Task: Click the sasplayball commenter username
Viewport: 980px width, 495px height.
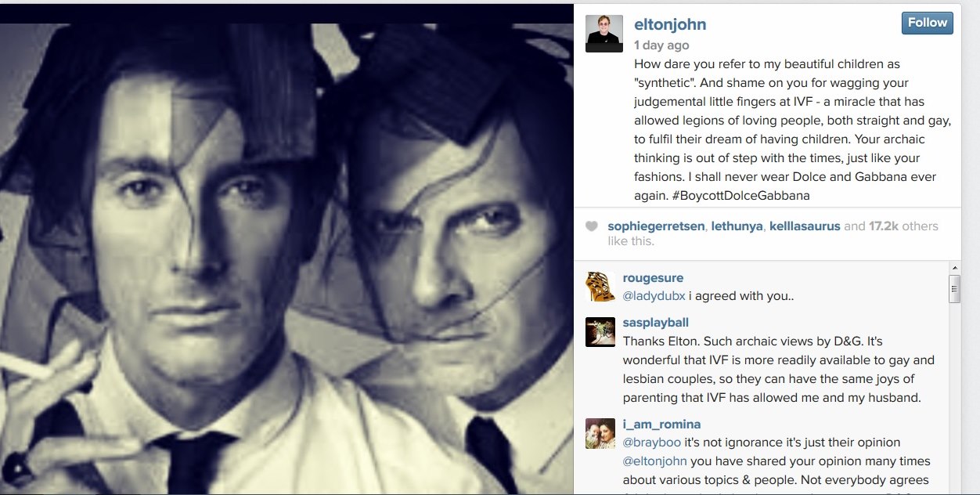Action: point(656,323)
